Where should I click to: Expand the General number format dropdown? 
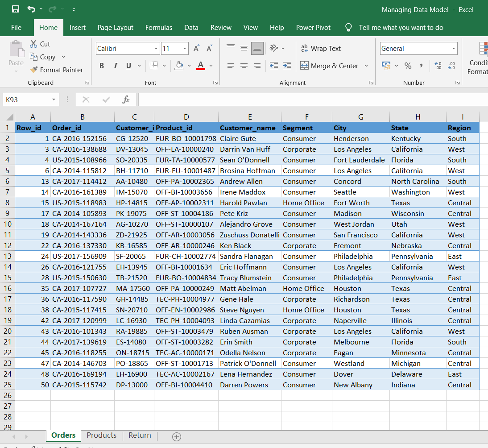point(454,48)
